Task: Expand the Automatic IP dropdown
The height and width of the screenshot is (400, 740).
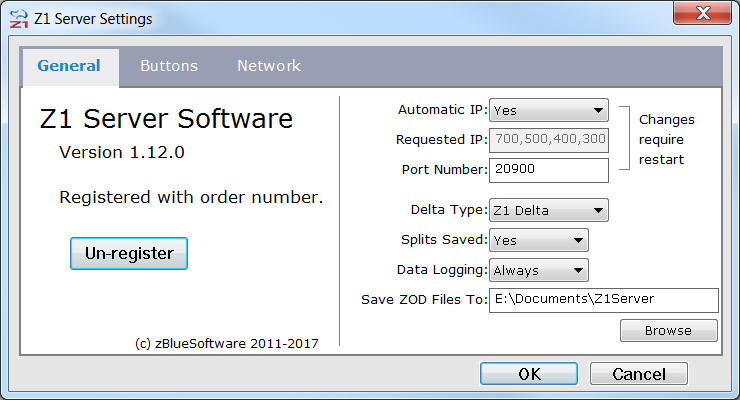Action: click(549, 110)
